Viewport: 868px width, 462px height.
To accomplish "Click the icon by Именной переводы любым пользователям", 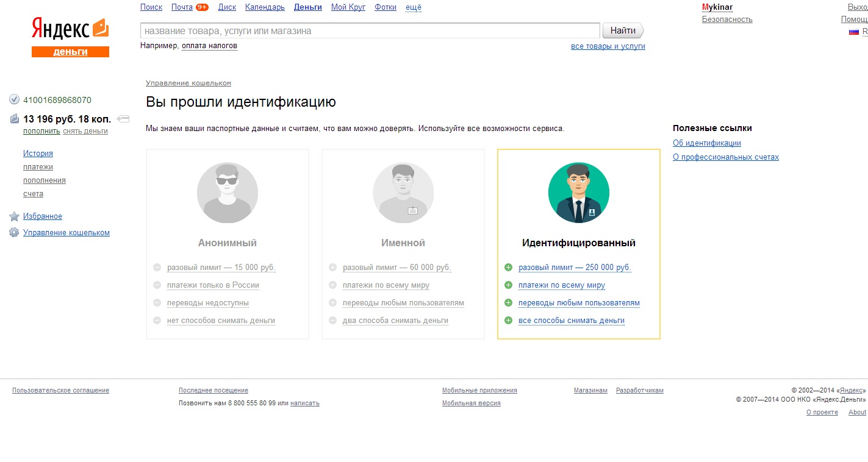I will [x=332, y=303].
